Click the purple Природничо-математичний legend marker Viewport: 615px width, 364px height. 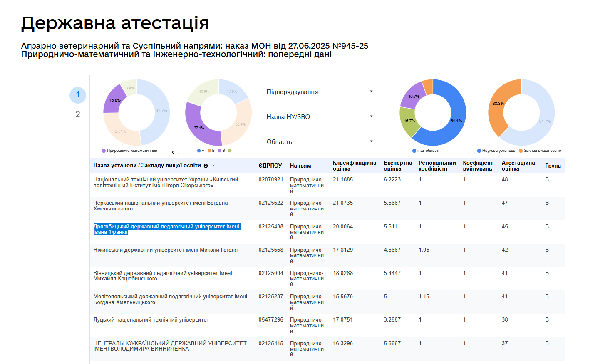104,151
